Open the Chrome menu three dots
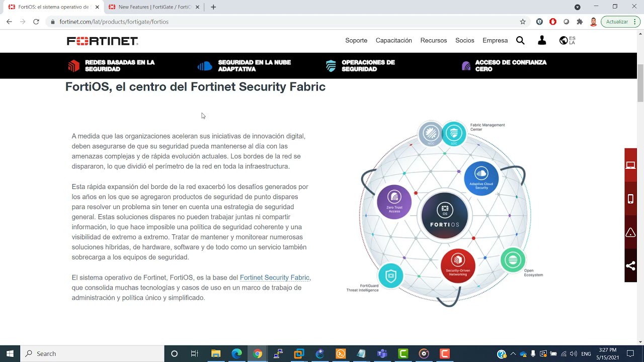This screenshot has height=362, width=644. (636, 22)
